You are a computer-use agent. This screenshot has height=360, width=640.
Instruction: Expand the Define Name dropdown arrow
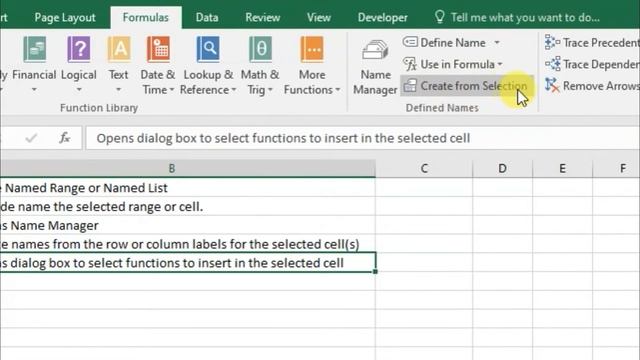497,42
